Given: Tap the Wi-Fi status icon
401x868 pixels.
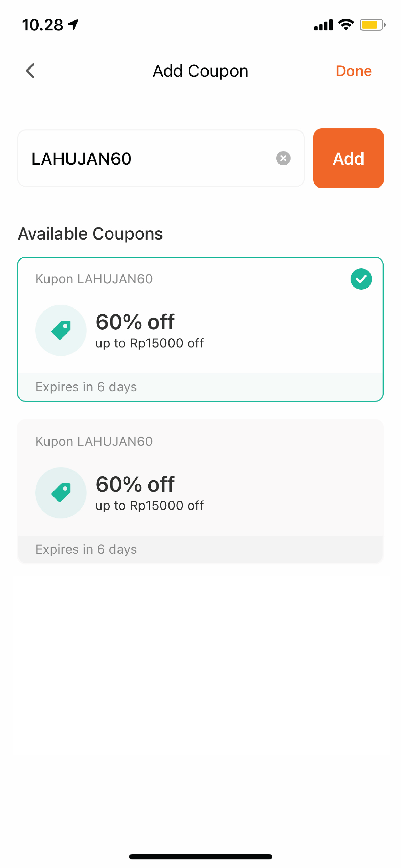Looking at the screenshot, I should click(346, 25).
